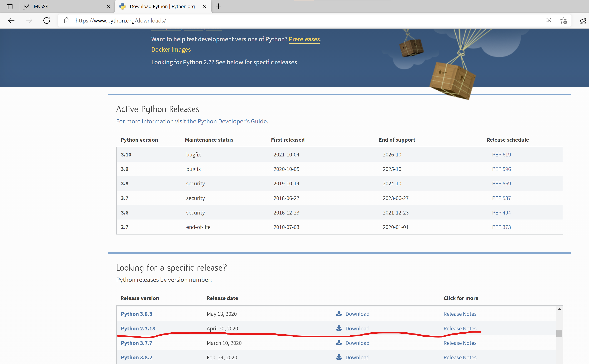Image resolution: width=589 pixels, height=364 pixels.
Task: Select the 3.10 version cell
Action: tap(126, 154)
